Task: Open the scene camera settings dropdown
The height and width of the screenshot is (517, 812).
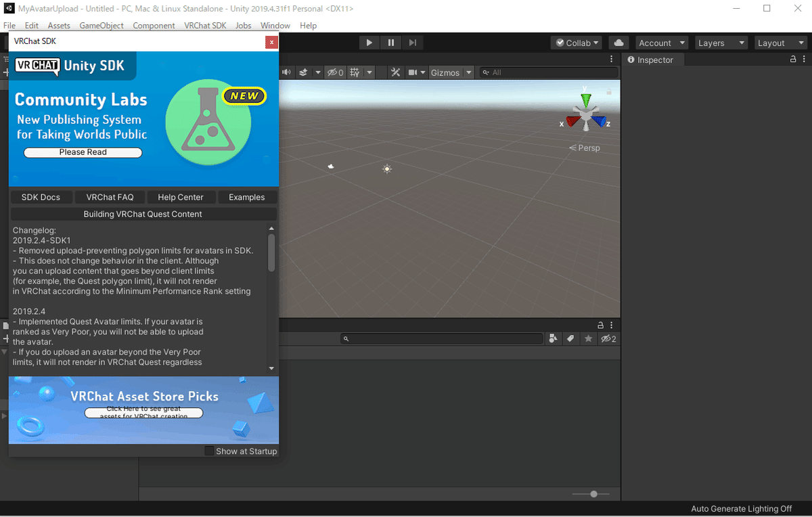Action: pyautogui.click(x=417, y=72)
